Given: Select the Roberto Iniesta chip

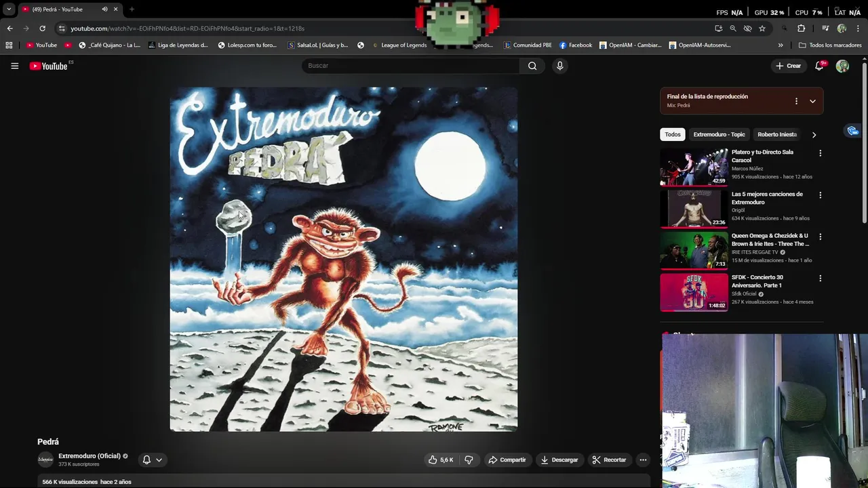Looking at the screenshot, I should (x=777, y=134).
